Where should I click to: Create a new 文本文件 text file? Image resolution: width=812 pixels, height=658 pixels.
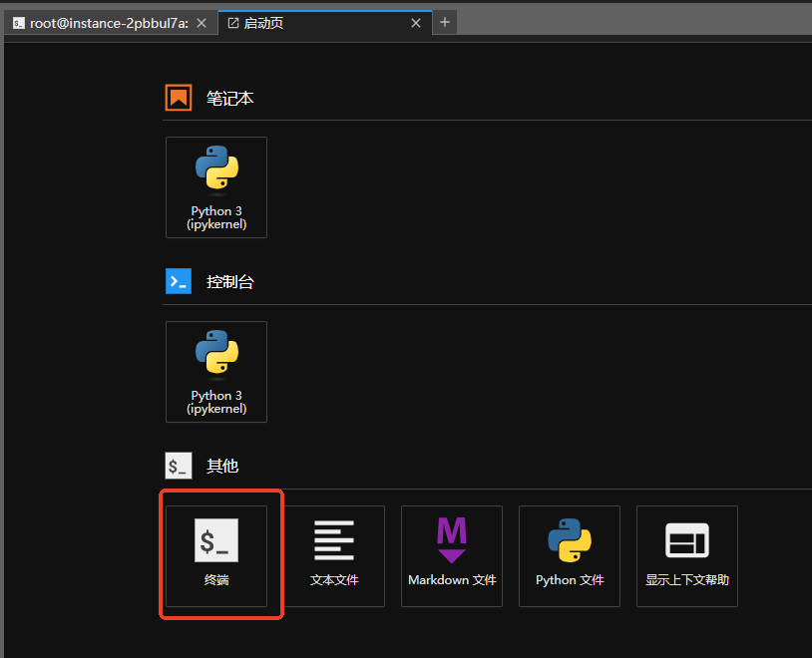point(334,556)
